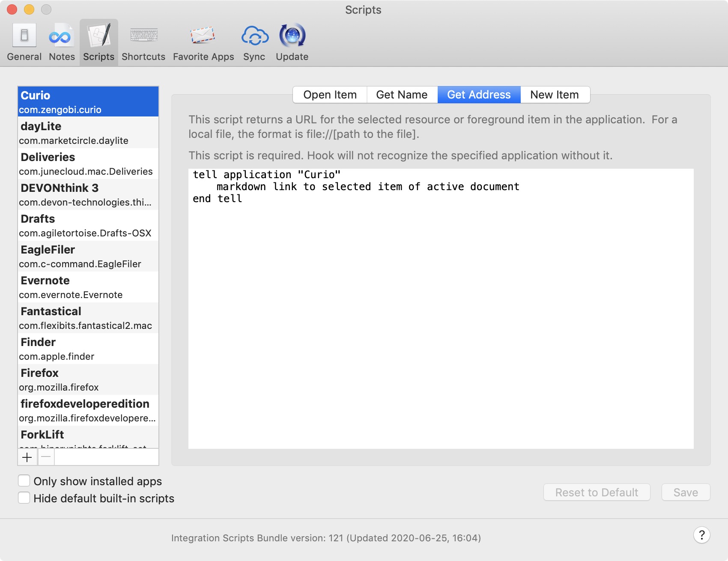
Task: Select Deliveries in the app list
Action: tap(88, 164)
